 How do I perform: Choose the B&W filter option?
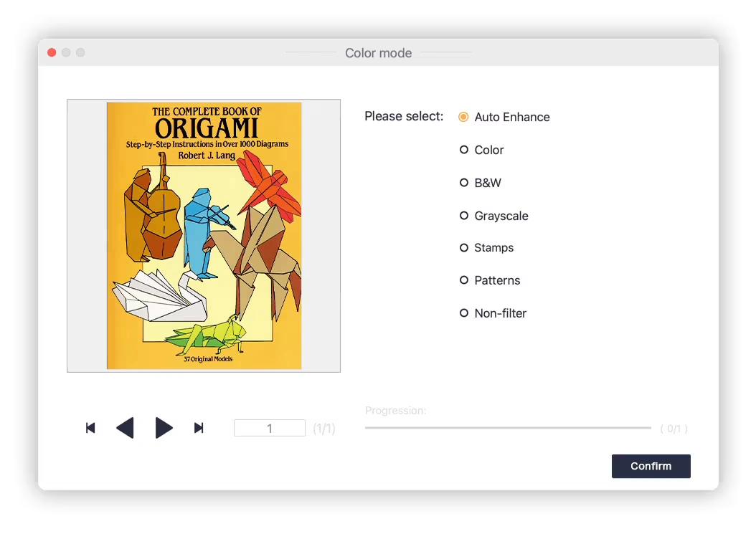click(x=464, y=183)
